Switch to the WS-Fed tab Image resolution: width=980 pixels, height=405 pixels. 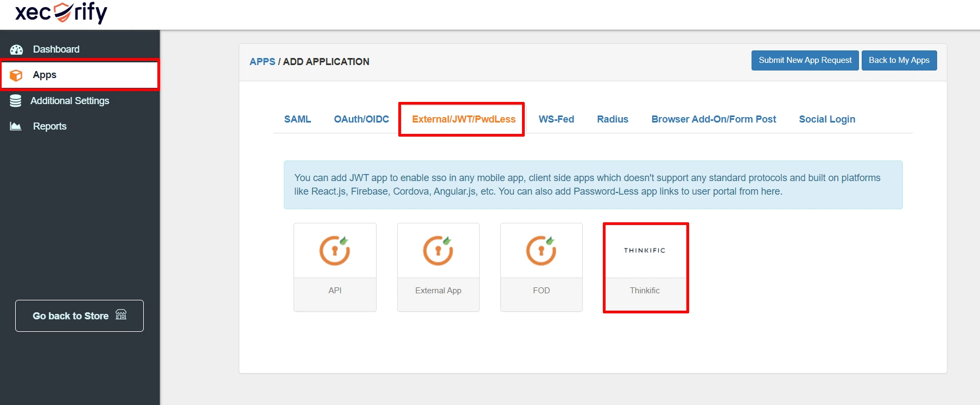556,119
